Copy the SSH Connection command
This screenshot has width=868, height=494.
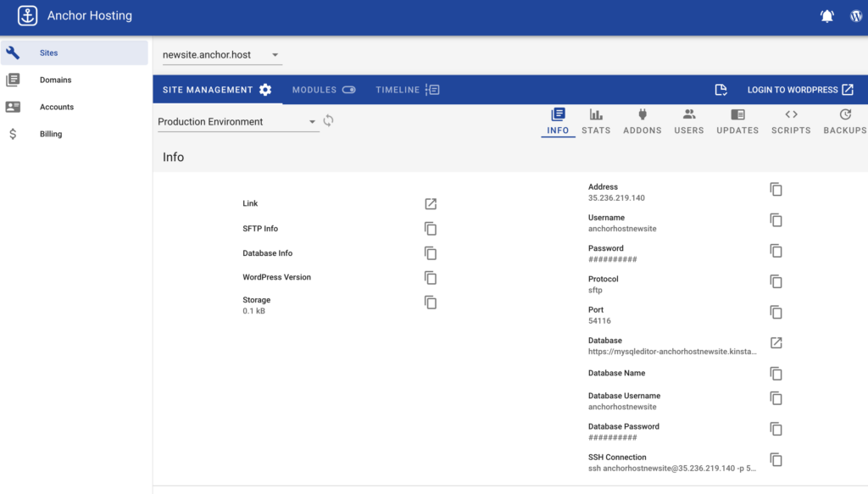tap(776, 460)
